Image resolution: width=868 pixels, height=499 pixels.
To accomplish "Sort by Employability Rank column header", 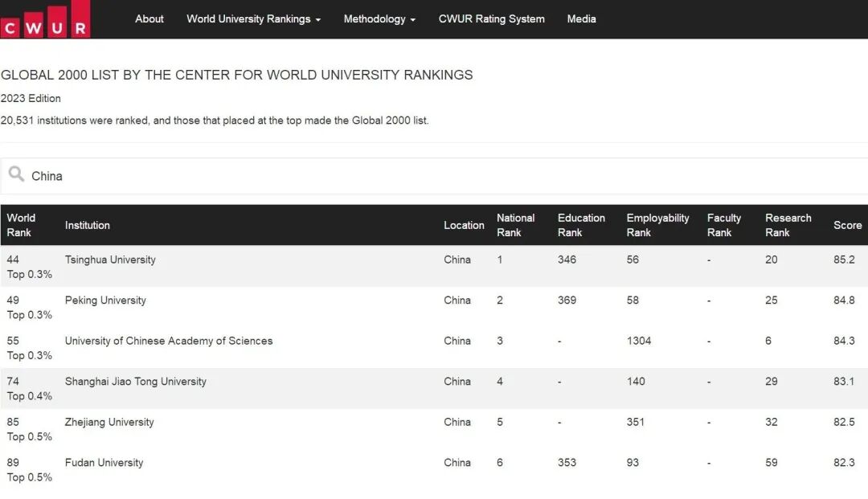I will 657,225.
